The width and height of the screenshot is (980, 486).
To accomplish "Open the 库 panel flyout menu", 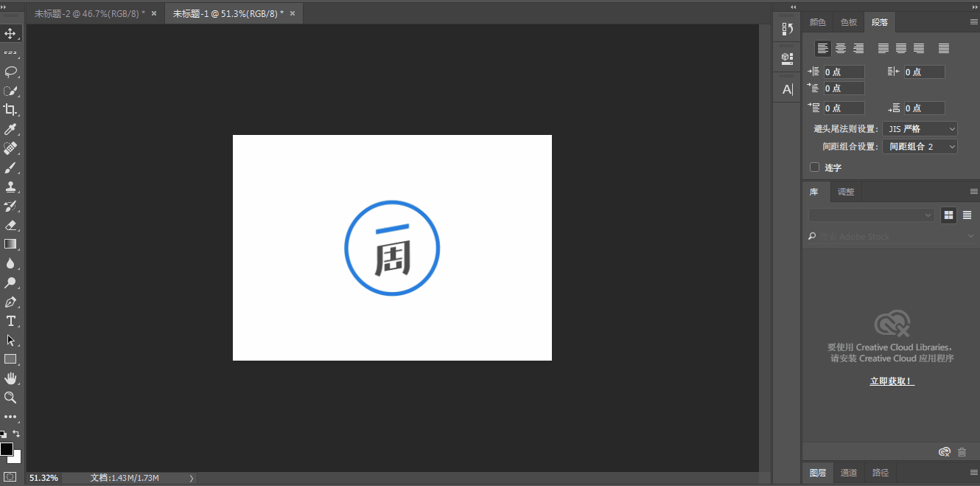I will coord(973,192).
